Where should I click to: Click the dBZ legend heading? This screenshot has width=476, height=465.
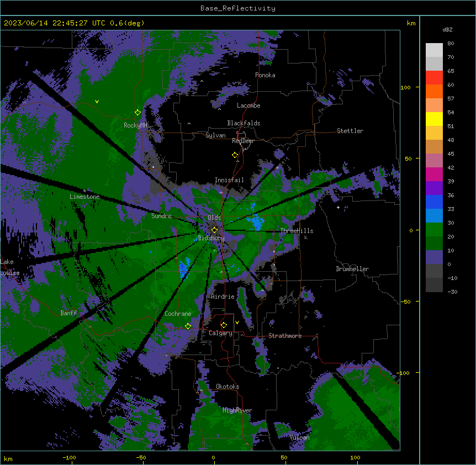[447, 30]
